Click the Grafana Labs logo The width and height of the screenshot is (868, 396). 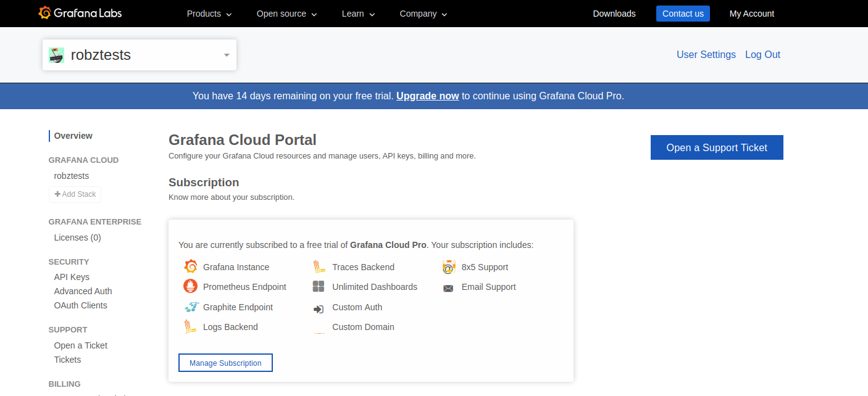pyautogui.click(x=80, y=13)
